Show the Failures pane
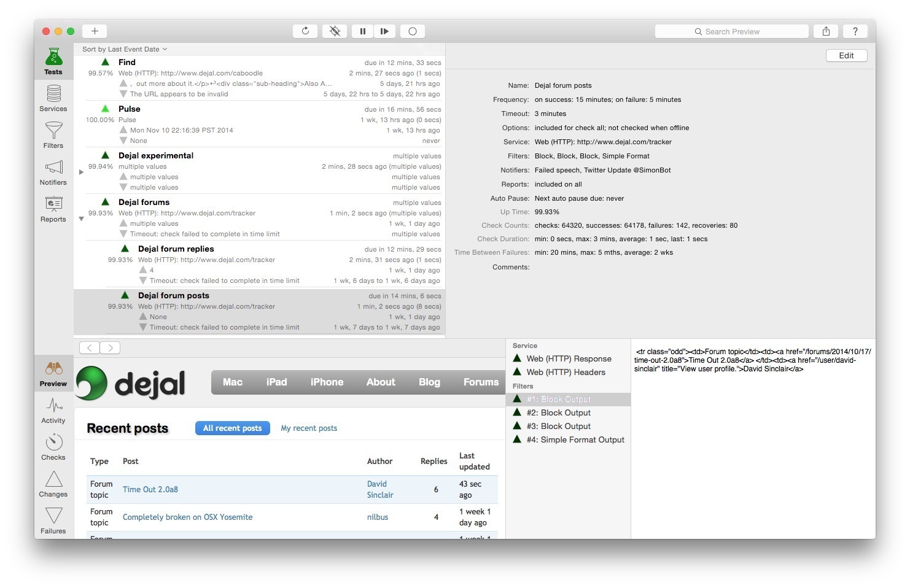Viewport: 910px width, 588px height. [x=53, y=521]
